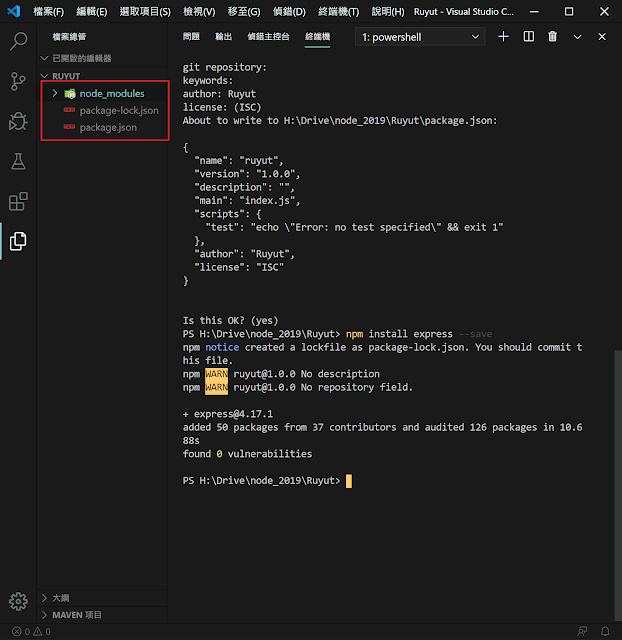
Task: Click the terminal scrollbar thumb
Action: tap(618, 486)
